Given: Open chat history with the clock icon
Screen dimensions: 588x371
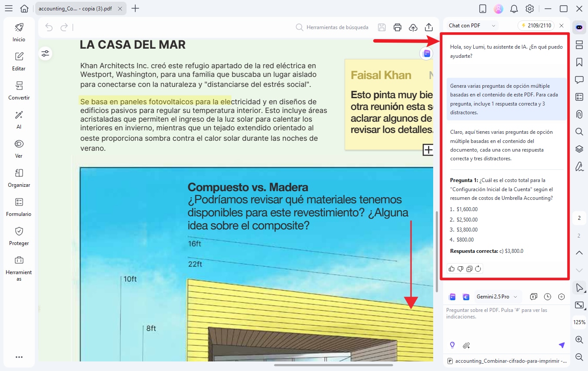Looking at the screenshot, I should tap(548, 296).
